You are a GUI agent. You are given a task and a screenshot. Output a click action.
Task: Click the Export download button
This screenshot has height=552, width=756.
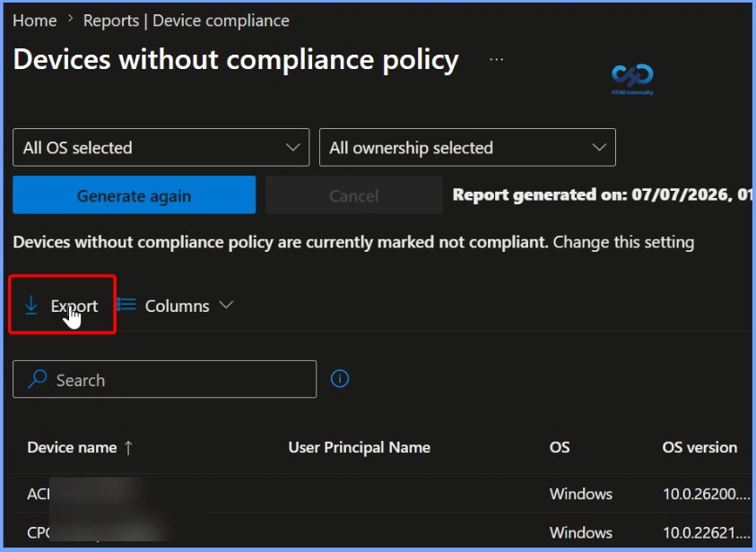click(x=62, y=306)
